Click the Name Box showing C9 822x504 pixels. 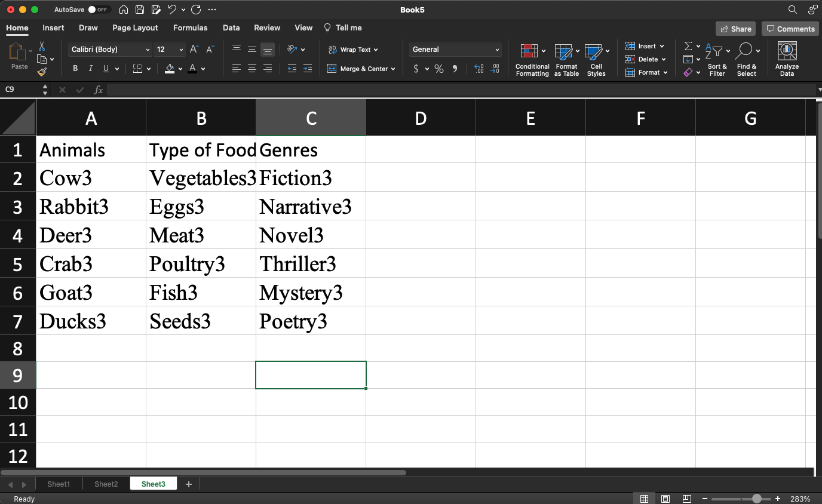point(22,90)
